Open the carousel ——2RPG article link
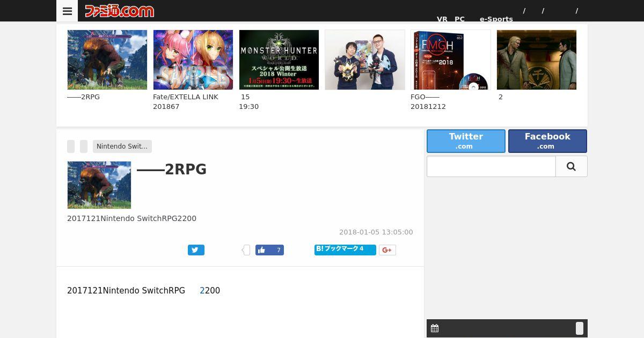 pos(84,97)
